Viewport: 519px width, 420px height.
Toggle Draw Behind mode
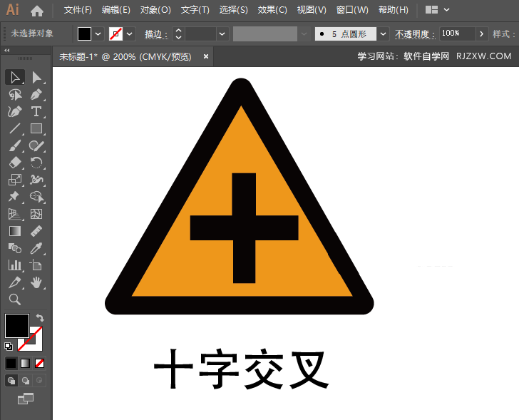[x=26, y=381]
